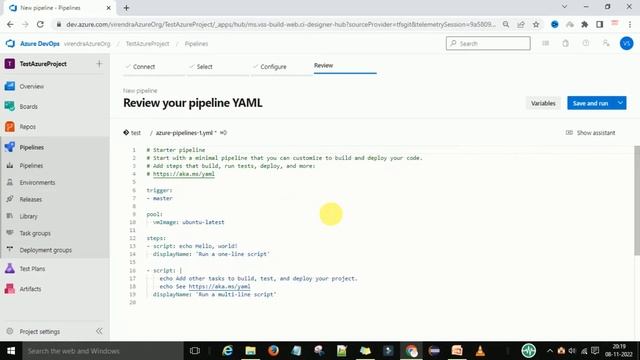Viewport: 640px width, 360px height.
Task: Click 'vmImage: ubuntu-latest' line
Action: tap(189, 222)
